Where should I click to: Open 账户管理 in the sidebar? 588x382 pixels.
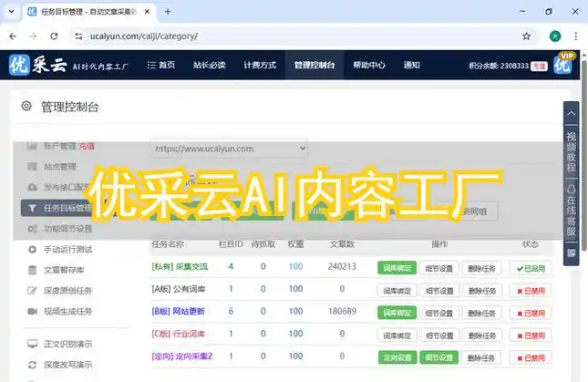(59, 146)
